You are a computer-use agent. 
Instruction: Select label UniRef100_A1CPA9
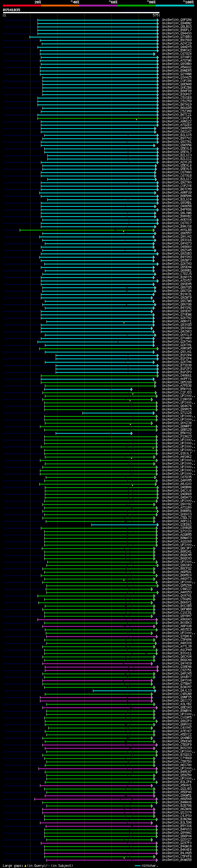coord(177,650)
